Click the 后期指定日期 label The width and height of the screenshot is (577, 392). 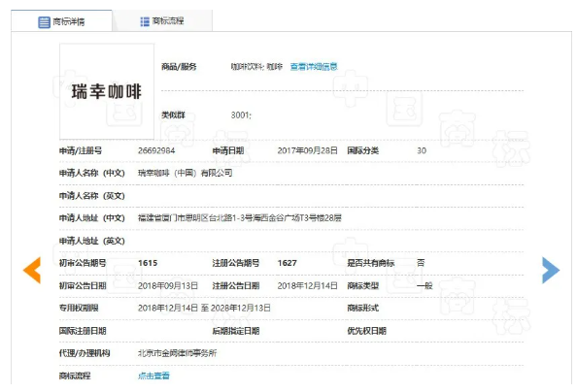[236, 331]
